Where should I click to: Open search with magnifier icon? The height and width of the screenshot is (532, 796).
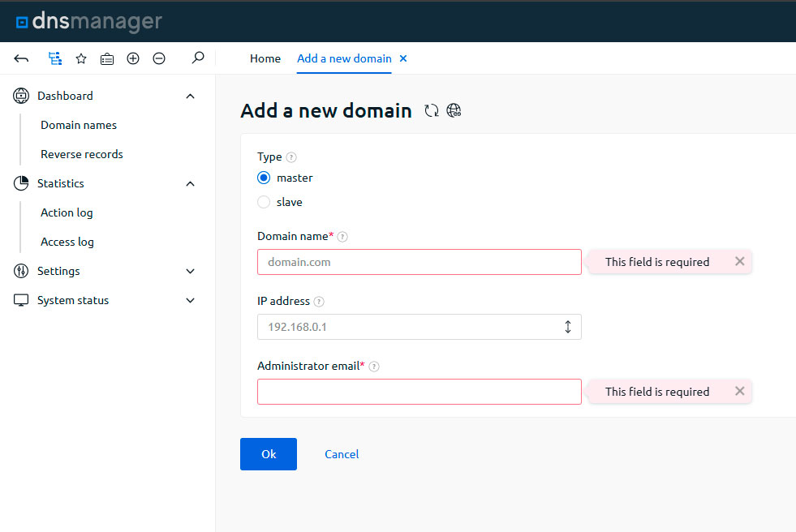click(197, 58)
